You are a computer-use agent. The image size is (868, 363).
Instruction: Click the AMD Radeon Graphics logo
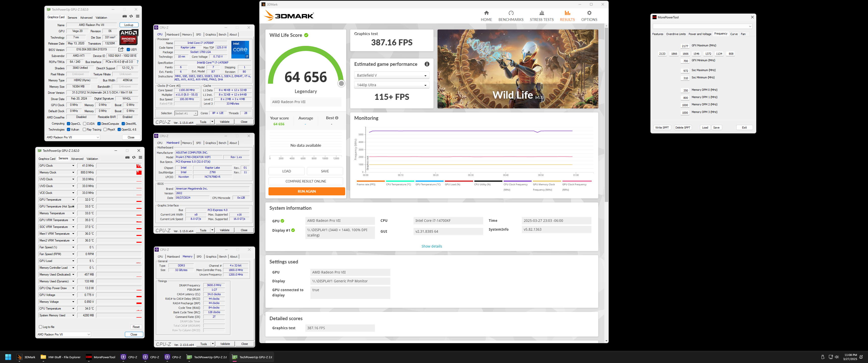(x=129, y=37)
